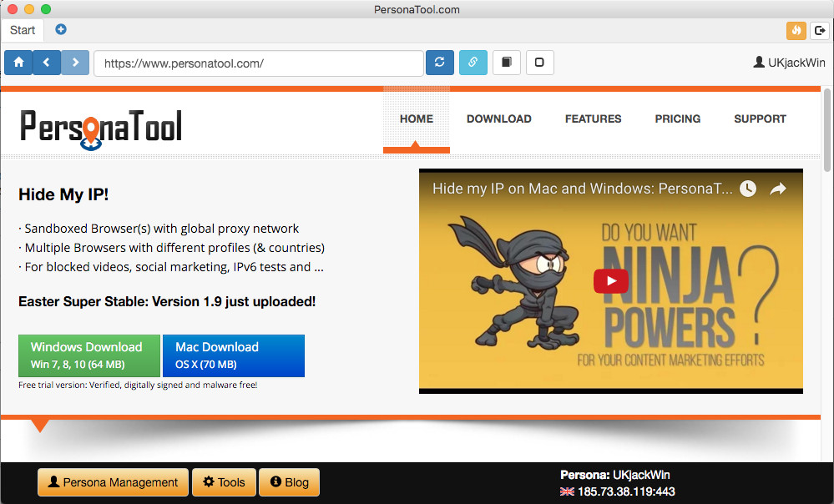
Task: Add a new tab with plus icon
Action: point(61,29)
